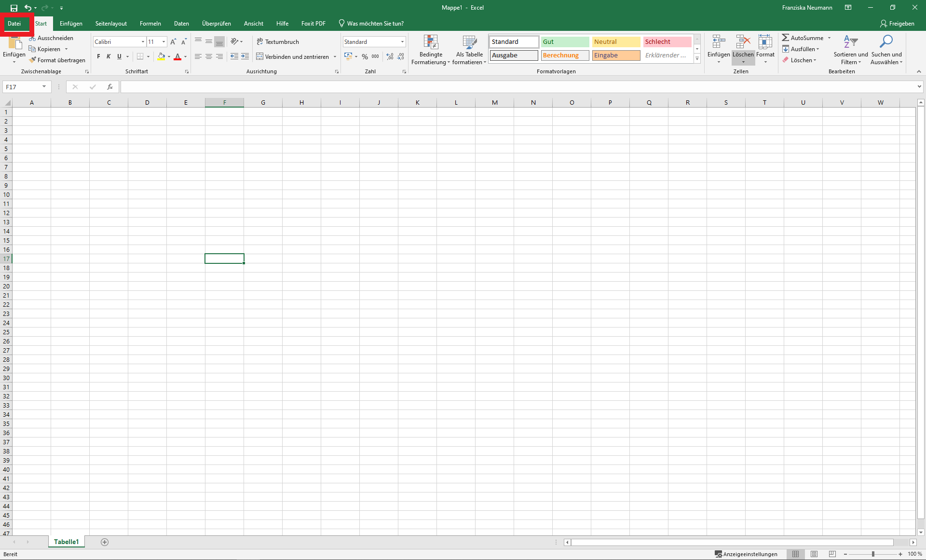Switch to the Formeln ribbon tab
This screenshot has width=926, height=560.
[150, 23]
